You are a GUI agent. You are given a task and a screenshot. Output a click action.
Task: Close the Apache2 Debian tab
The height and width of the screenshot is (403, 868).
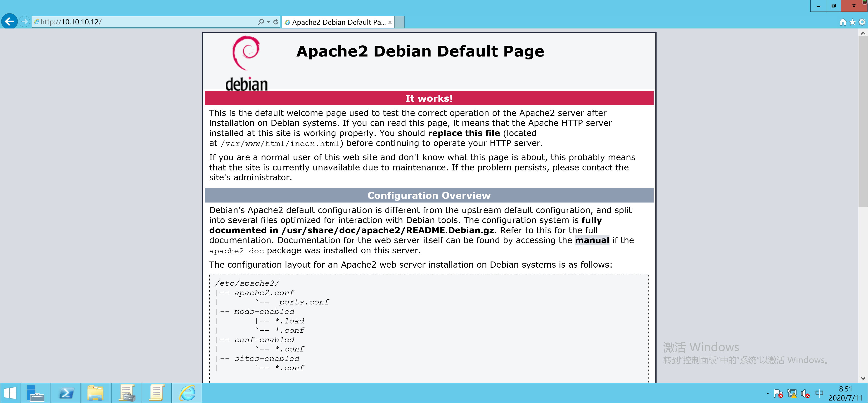tap(390, 22)
